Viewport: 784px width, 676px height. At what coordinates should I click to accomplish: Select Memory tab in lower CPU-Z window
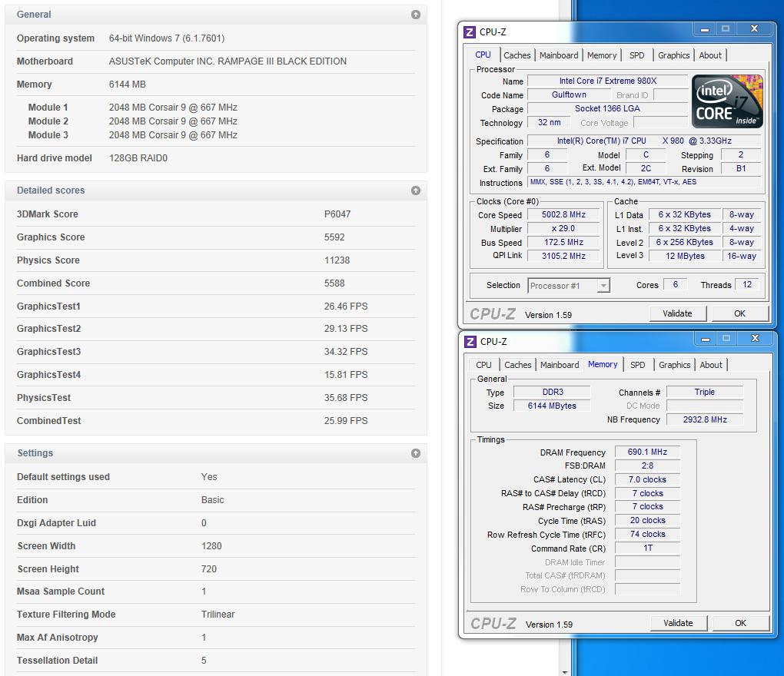pos(603,365)
